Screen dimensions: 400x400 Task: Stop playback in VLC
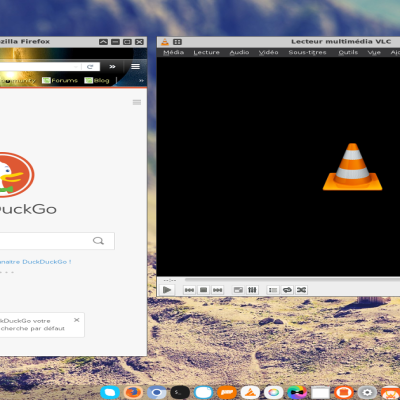[203, 290]
